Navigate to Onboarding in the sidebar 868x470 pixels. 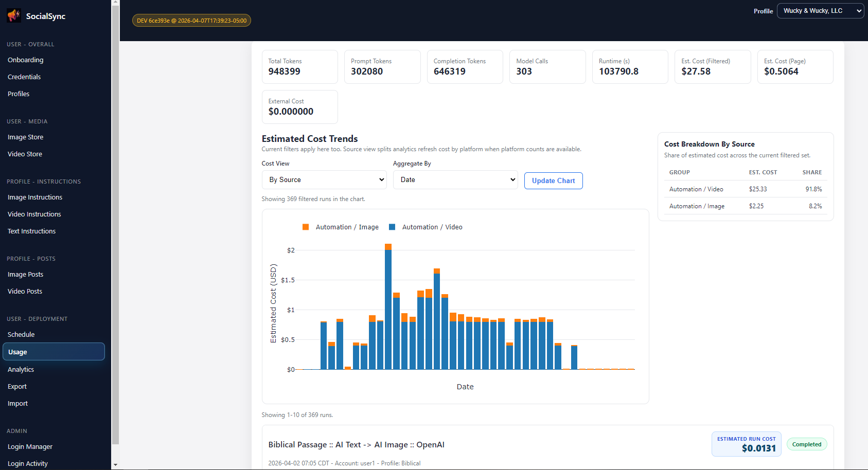(25, 60)
